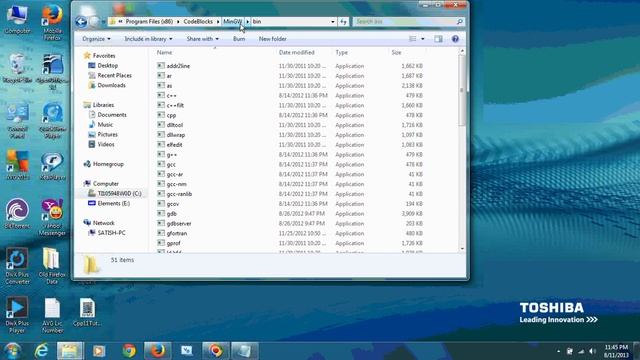Open the DivX Plus Converter shortcut
Viewport: 640px width, 360px height.
click(x=17, y=266)
